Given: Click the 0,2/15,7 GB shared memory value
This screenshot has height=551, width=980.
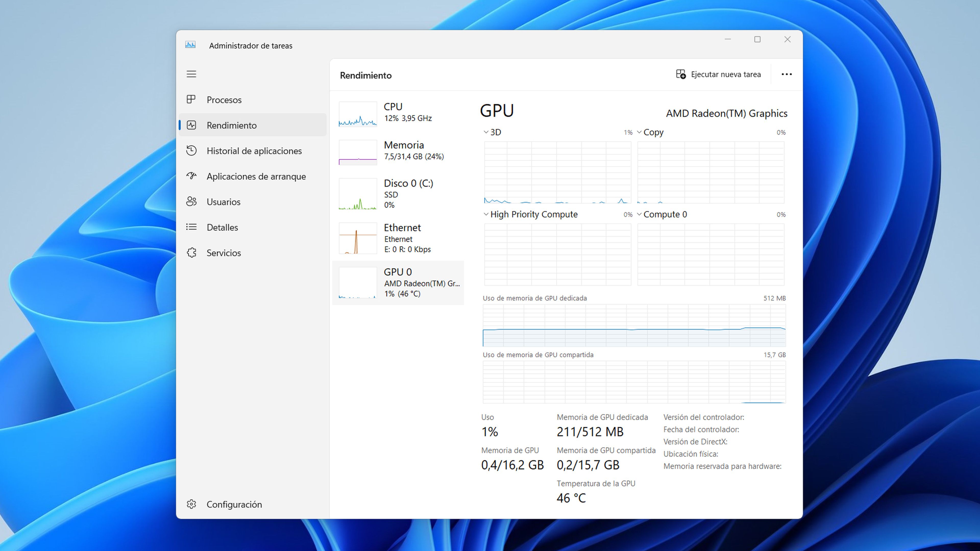Looking at the screenshot, I should (588, 465).
